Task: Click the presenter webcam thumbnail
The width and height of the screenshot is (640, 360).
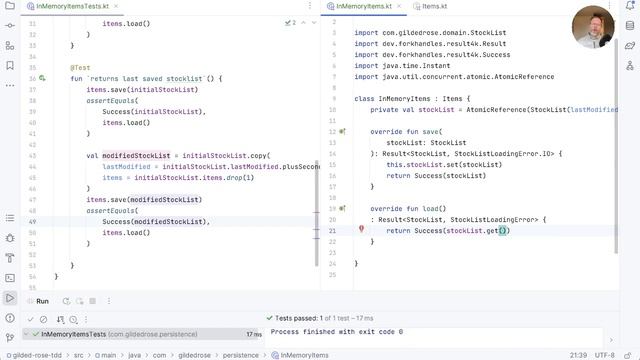Action: (593, 27)
